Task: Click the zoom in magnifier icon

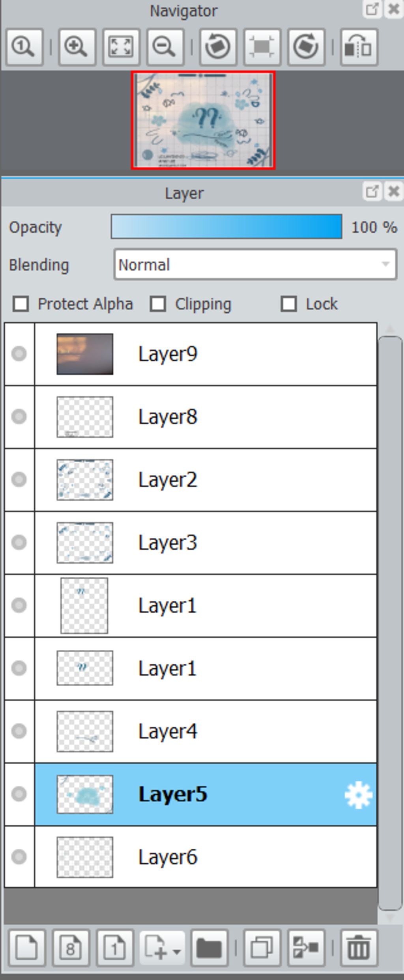Action: [77, 47]
